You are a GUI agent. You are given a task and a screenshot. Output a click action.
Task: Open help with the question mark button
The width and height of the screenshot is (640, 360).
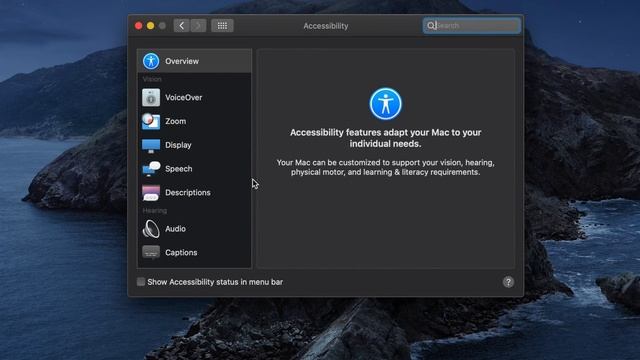(508, 282)
